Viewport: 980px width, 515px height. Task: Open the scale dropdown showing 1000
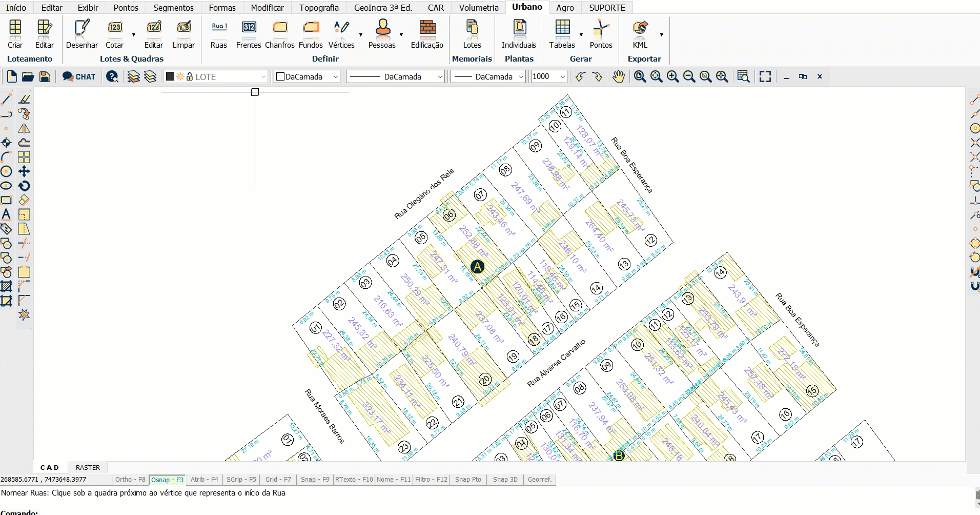[x=562, y=76]
